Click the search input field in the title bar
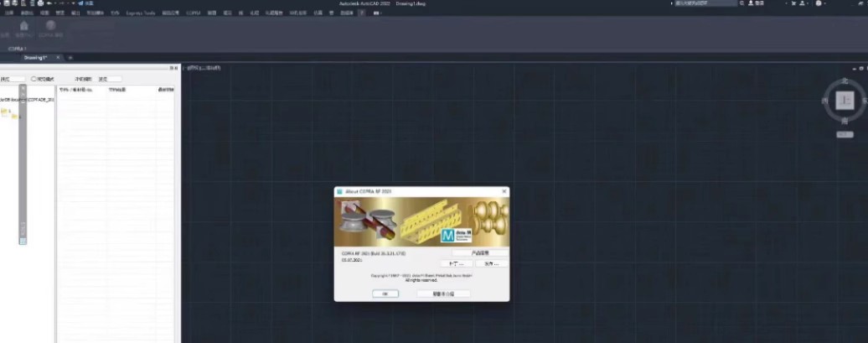The image size is (868, 343). click(x=705, y=3)
